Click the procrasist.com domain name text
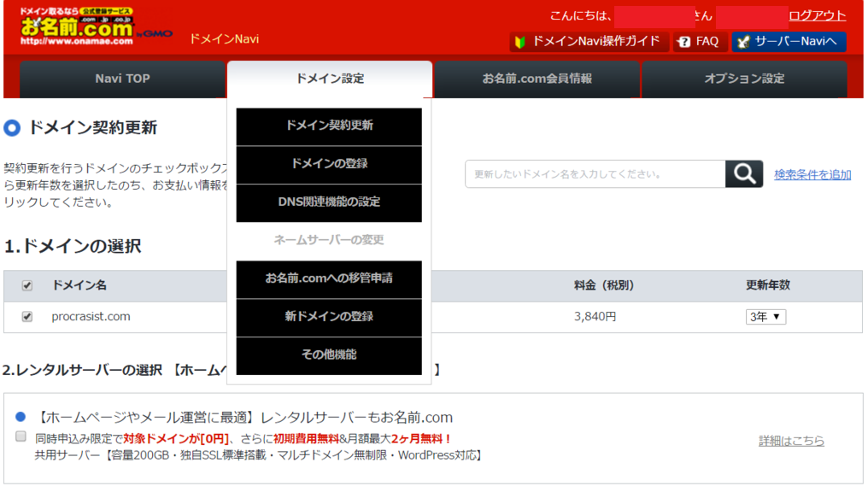The height and width of the screenshot is (492, 868). coord(91,317)
